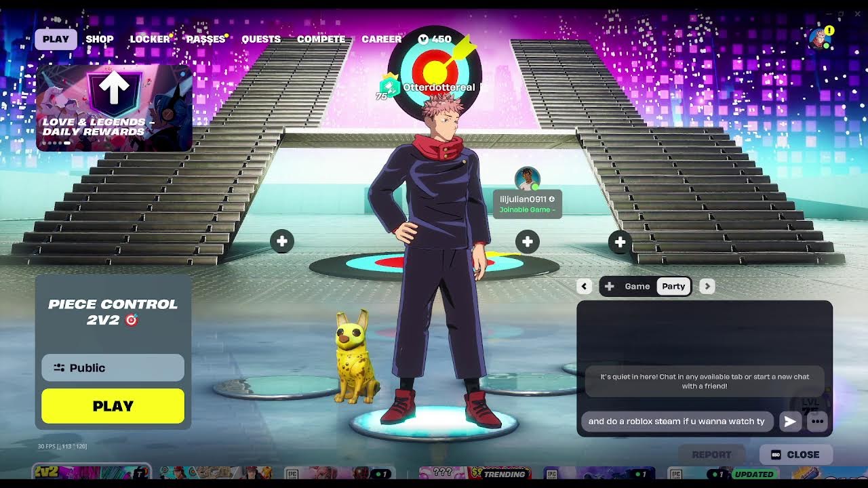Open Love & Legends Daily Rewards banner
The image size is (868, 488).
pyautogui.click(x=114, y=107)
